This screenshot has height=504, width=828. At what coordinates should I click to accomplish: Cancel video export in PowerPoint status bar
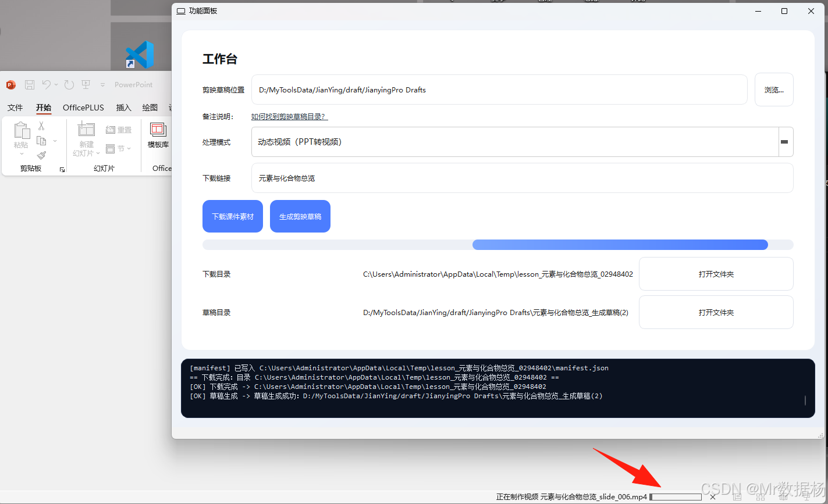pos(713,497)
